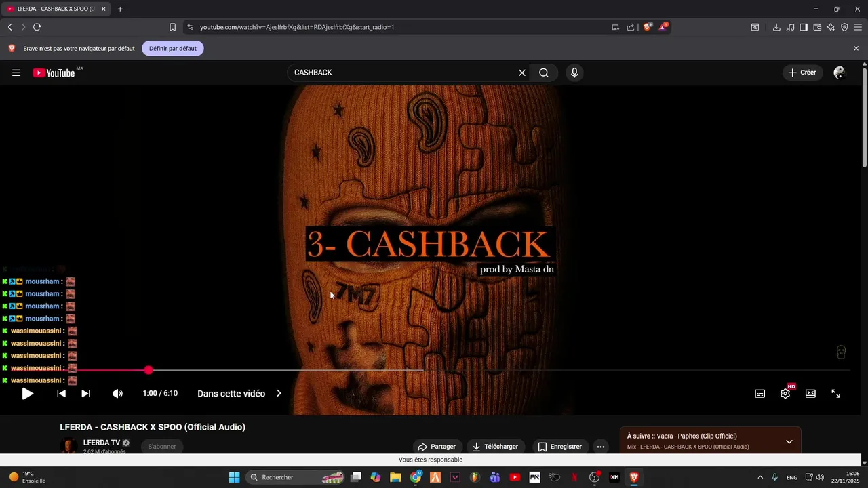Viewport: 868px width, 488px height.
Task: Open File Explorer from the taskbar
Action: coord(395,477)
